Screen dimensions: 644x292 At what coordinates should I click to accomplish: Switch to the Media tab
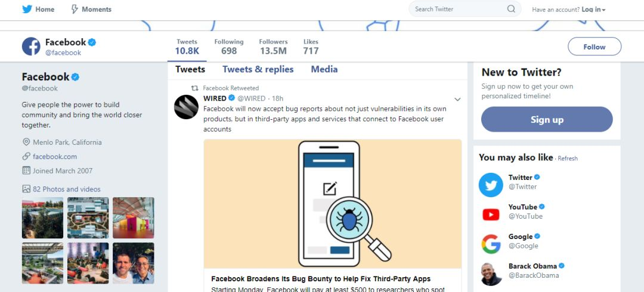tap(324, 69)
